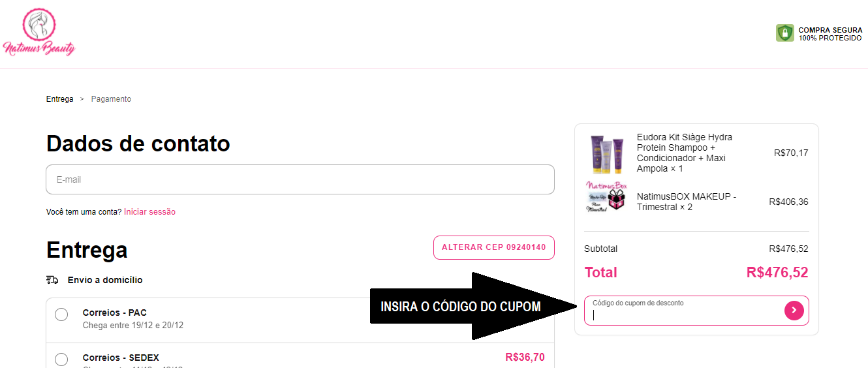Image resolution: width=868 pixels, height=368 pixels.
Task: Open the Iniciar sessão link
Action: pyautogui.click(x=149, y=212)
